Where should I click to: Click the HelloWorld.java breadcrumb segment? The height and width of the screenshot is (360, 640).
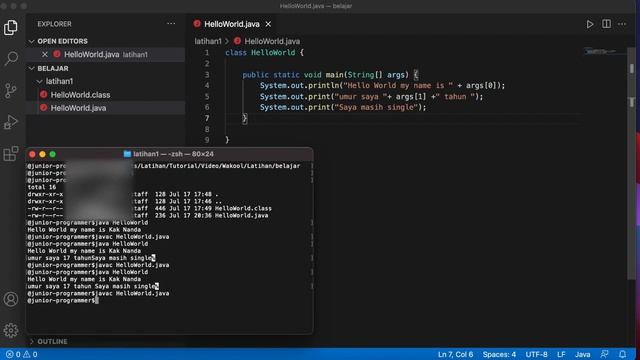272,41
